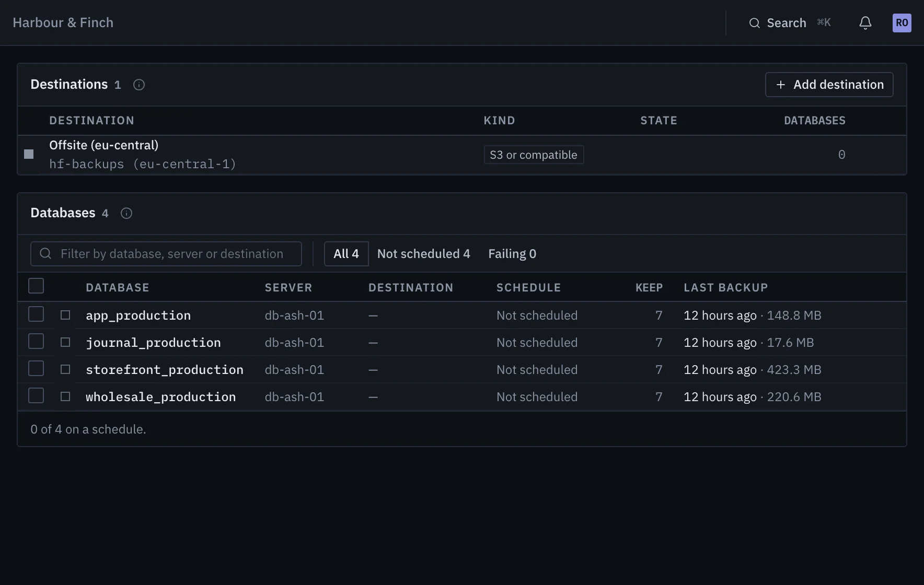Open the app_production database
Image resolution: width=924 pixels, height=585 pixels.
tap(138, 315)
